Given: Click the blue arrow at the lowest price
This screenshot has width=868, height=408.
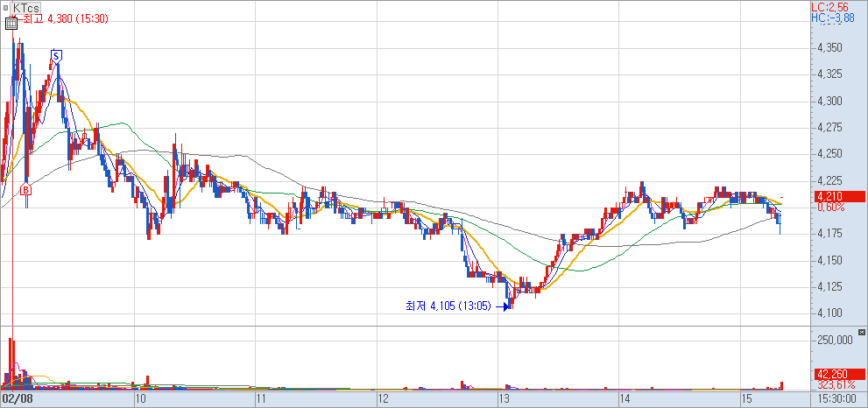Looking at the screenshot, I should point(503,306).
